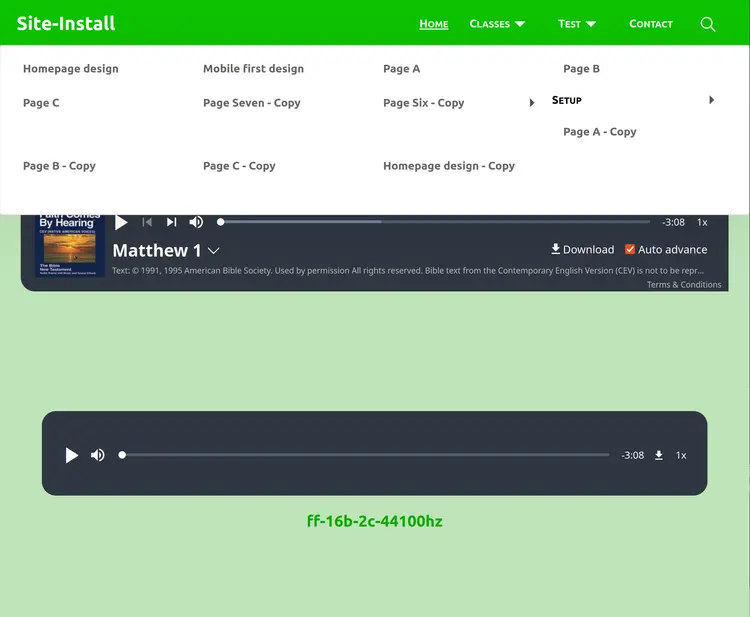The width and height of the screenshot is (750, 617).
Task: Play the Matthew 1 audio
Action: 121,222
